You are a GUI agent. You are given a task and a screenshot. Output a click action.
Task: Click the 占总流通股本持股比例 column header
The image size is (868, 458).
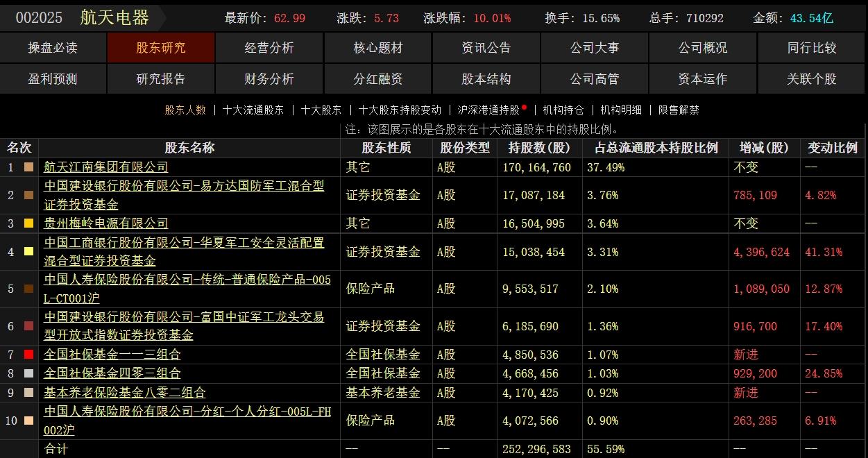point(656,148)
